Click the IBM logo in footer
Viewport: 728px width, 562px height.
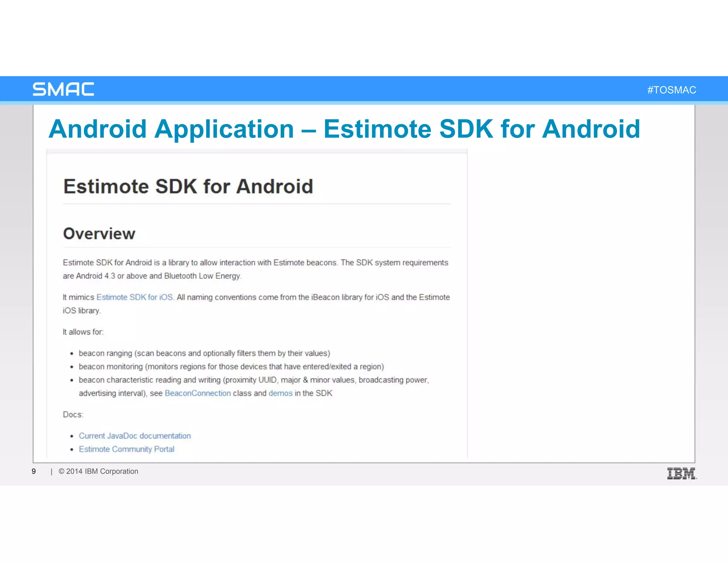tap(682, 474)
